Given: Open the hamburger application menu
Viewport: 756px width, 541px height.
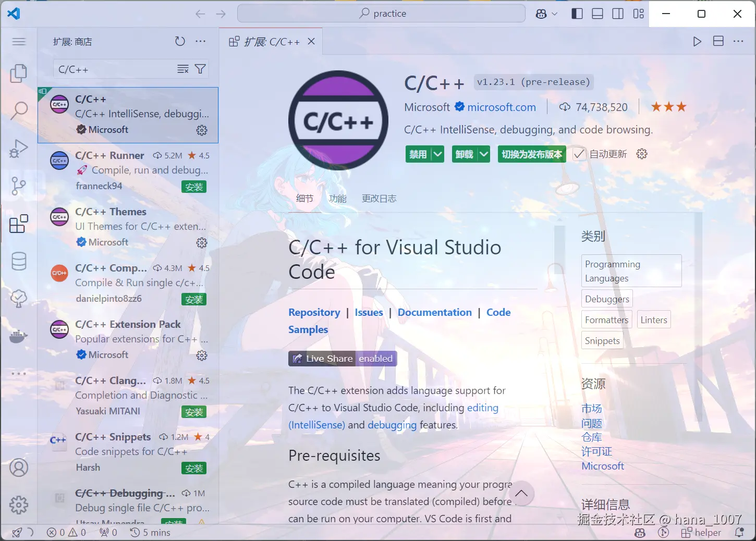Looking at the screenshot, I should (19, 42).
